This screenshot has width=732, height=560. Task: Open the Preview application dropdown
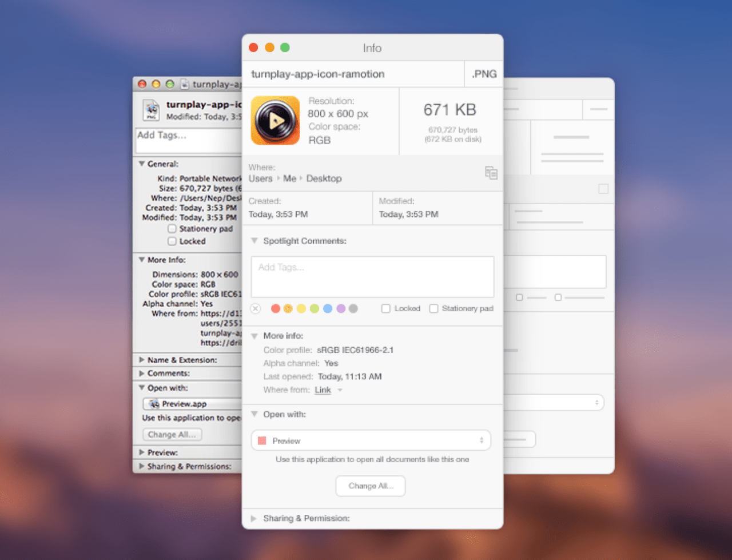coord(371,440)
